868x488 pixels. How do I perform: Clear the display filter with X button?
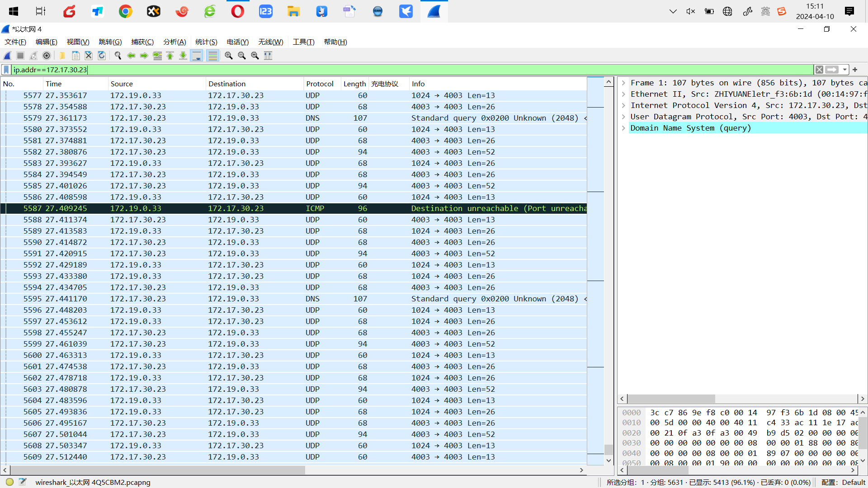pyautogui.click(x=819, y=70)
